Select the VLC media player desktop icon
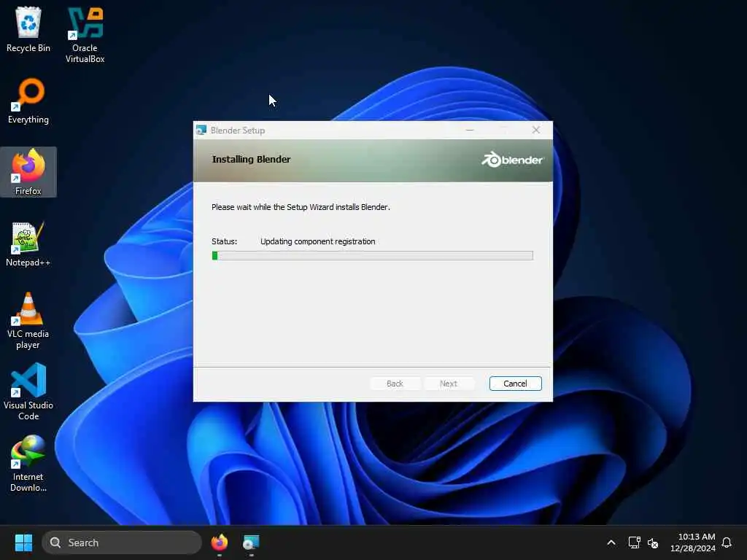The image size is (747, 560). coord(28,321)
